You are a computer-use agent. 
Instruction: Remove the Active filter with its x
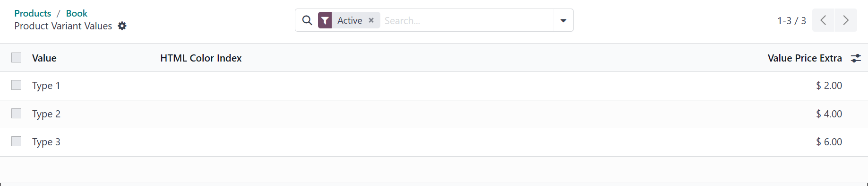tap(371, 20)
